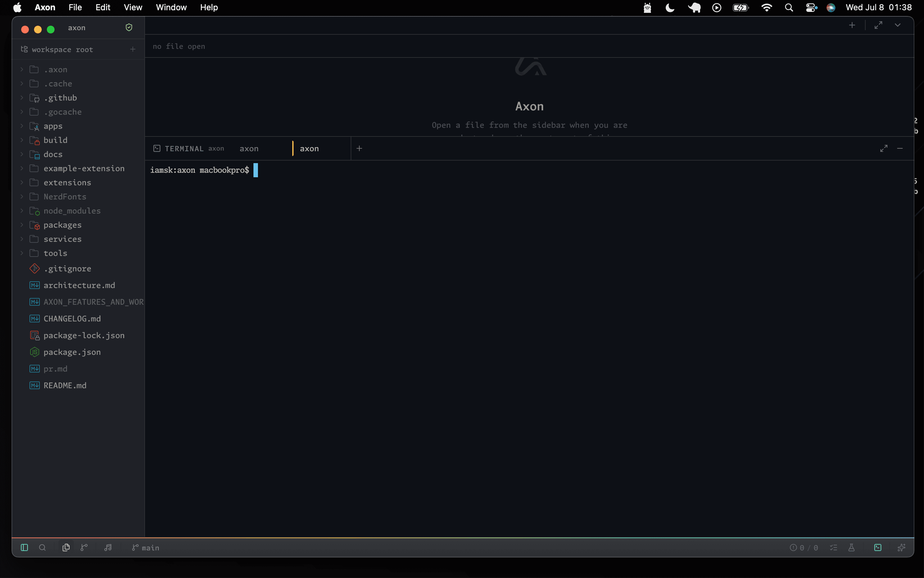Expand the editor area to fullscreen
This screenshot has width=924, height=578.
click(878, 25)
